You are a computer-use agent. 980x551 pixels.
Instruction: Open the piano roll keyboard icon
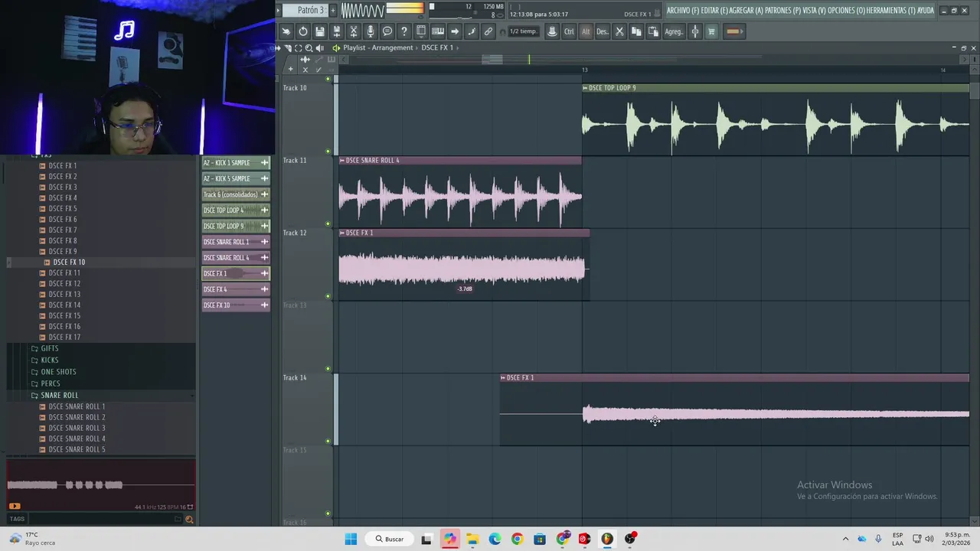click(437, 31)
